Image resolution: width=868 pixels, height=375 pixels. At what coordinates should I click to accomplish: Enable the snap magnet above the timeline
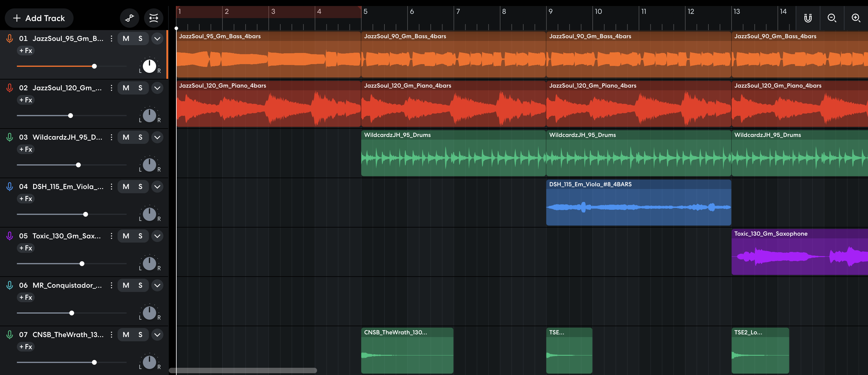808,18
